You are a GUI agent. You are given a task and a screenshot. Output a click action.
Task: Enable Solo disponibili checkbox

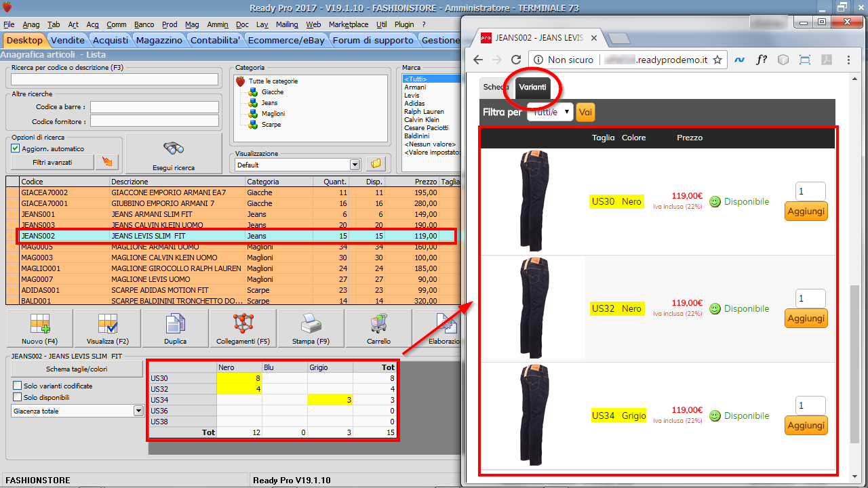click(x=18, y=397)
